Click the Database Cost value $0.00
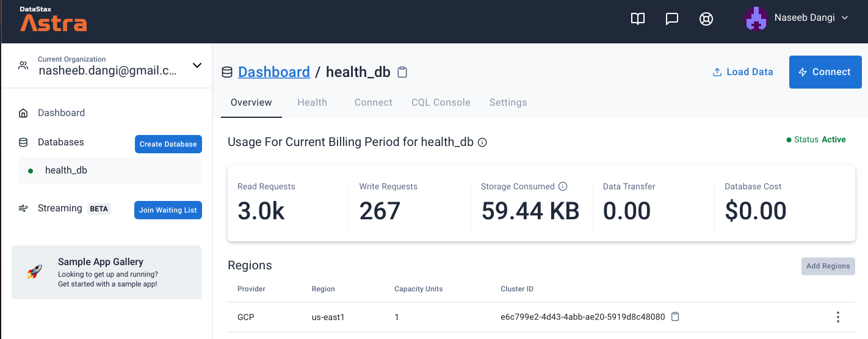Screen dimensions: 868x339 [x=756, y=211]
